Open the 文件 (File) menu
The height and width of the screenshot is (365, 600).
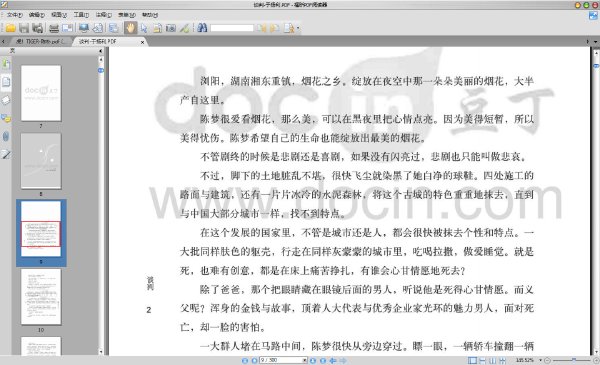coord(15,15)
